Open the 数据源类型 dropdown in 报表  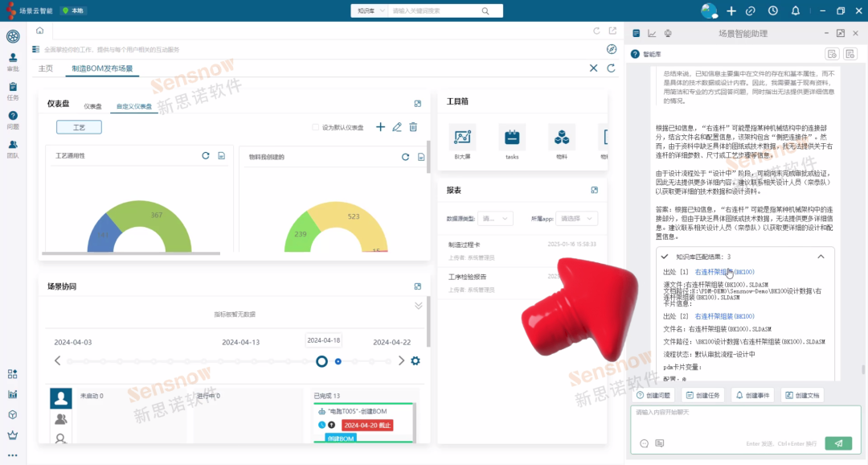coord(495,218)
